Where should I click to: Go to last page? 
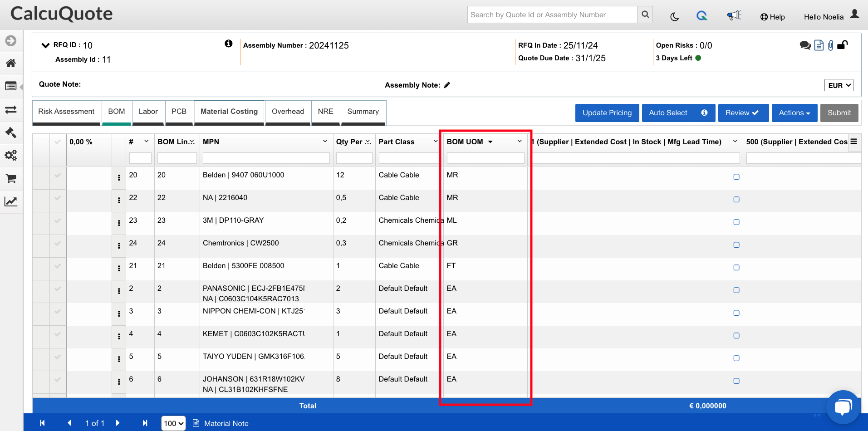(145, 423)
